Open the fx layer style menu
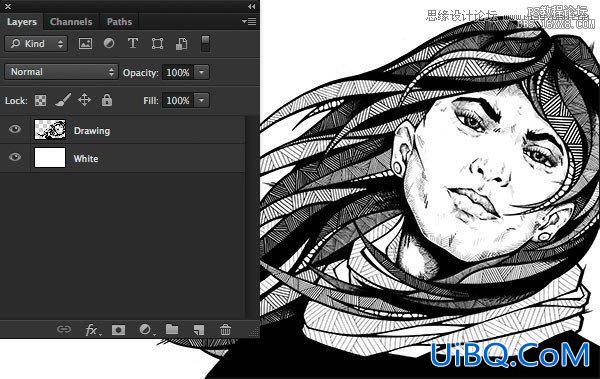 coord(92,330)
